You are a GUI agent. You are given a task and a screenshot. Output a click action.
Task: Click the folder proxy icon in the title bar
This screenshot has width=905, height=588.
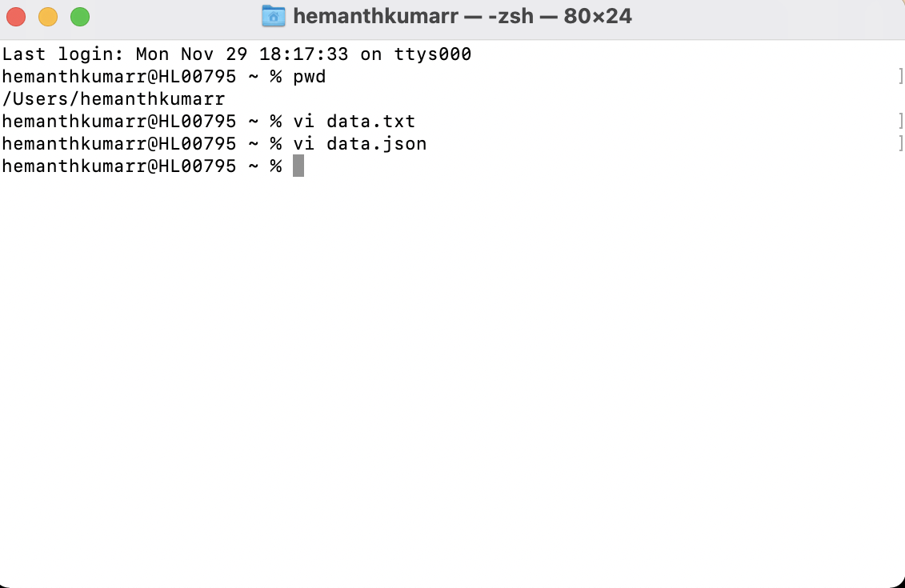click(273, 15)
